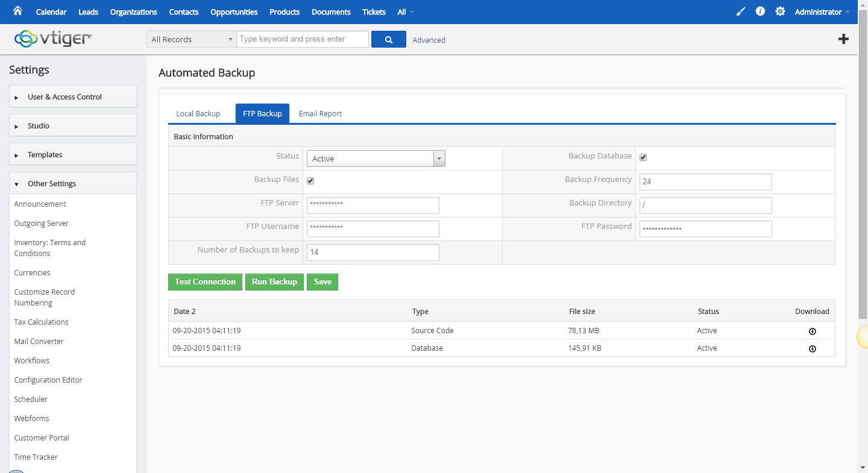This screenshot has height=473, width=868.
Task: Open the Leads module
Action: (88, 12)
